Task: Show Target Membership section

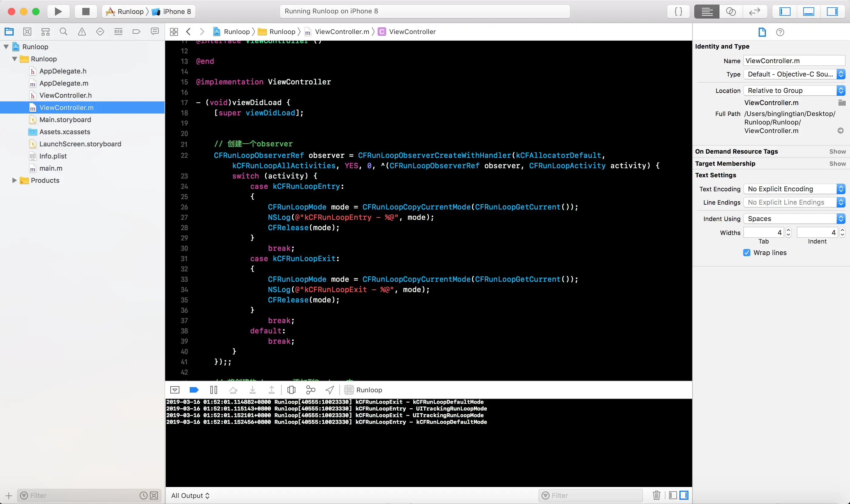Action: point(837,164)
